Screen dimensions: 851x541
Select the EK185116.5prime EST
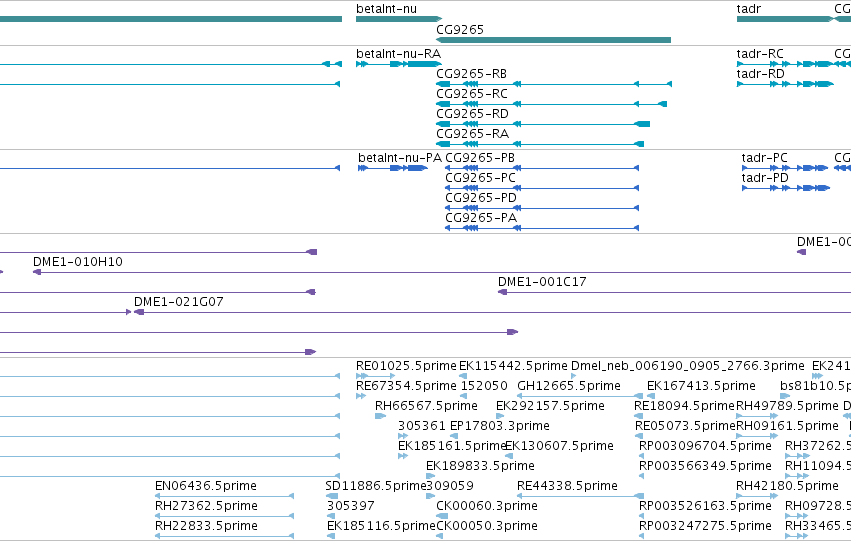pos(331,536)
